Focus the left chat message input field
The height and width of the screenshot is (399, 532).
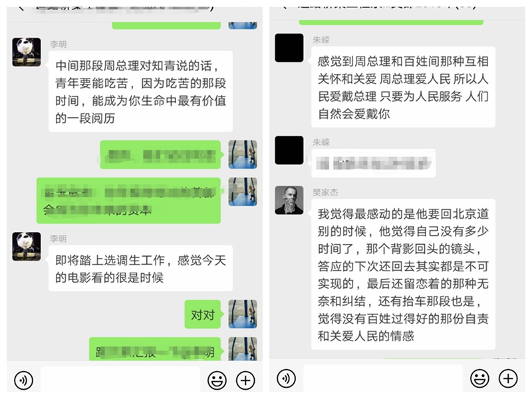(x=120, y=380)
